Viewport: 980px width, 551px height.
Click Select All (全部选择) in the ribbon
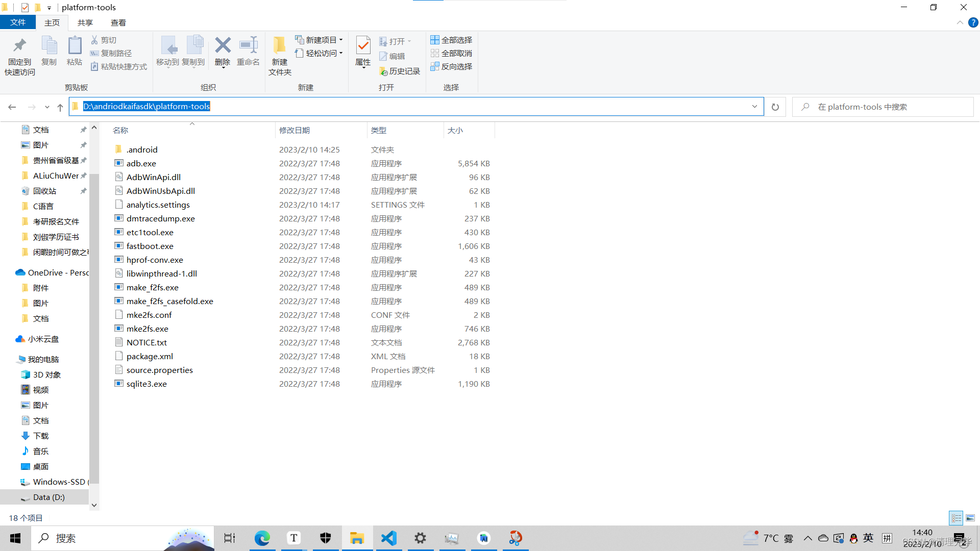(451, 40)
